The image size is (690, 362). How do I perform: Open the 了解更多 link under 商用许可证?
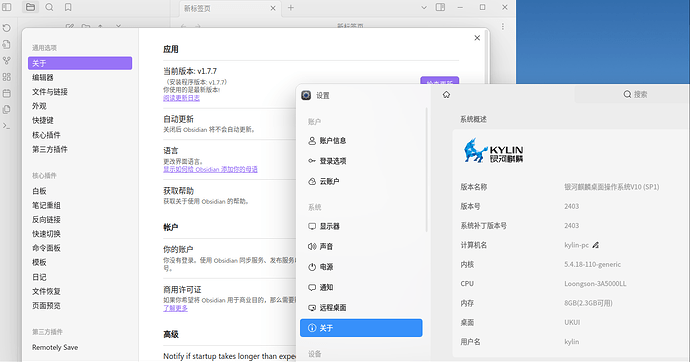175,308
